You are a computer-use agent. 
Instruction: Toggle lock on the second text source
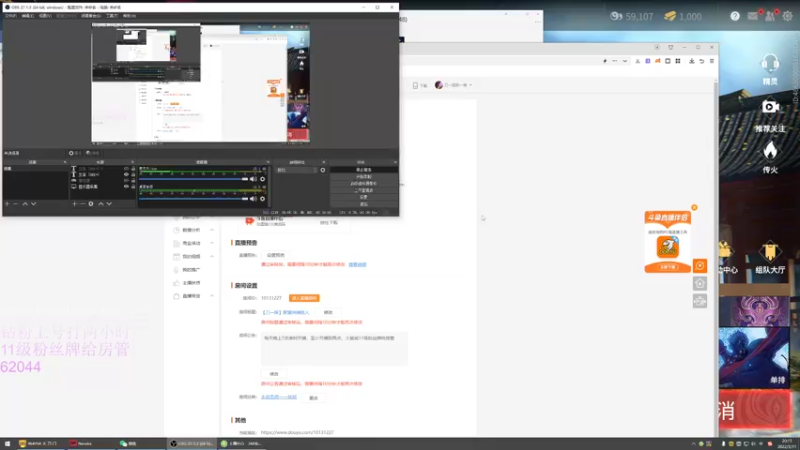point(133,174)
